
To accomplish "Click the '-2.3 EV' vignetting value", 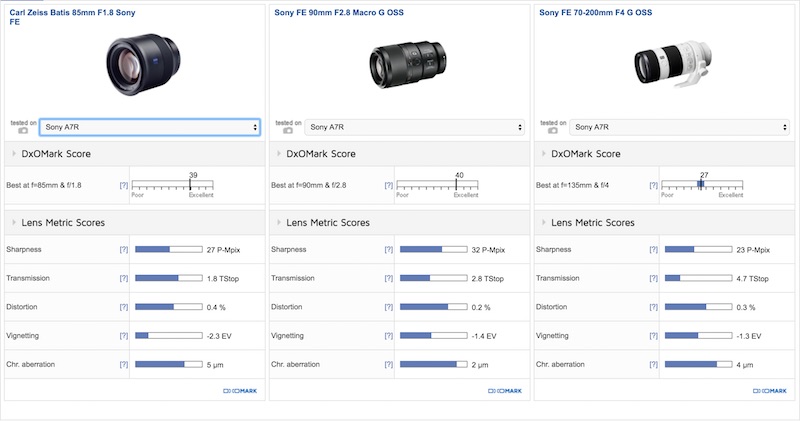I will click(x=219, y=336).
